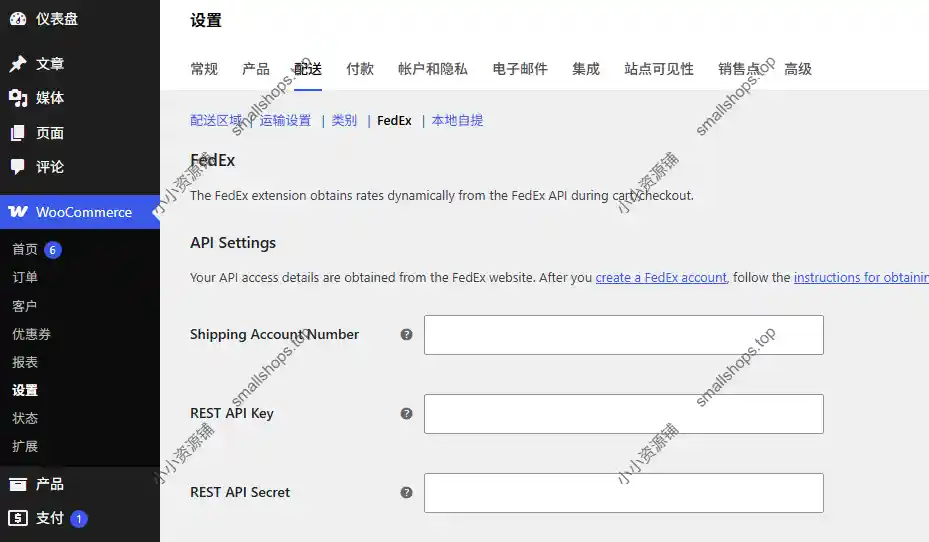929x542 pixels.
Task: Click the 媒体 media icon
Action: click(x=18, y=98)
